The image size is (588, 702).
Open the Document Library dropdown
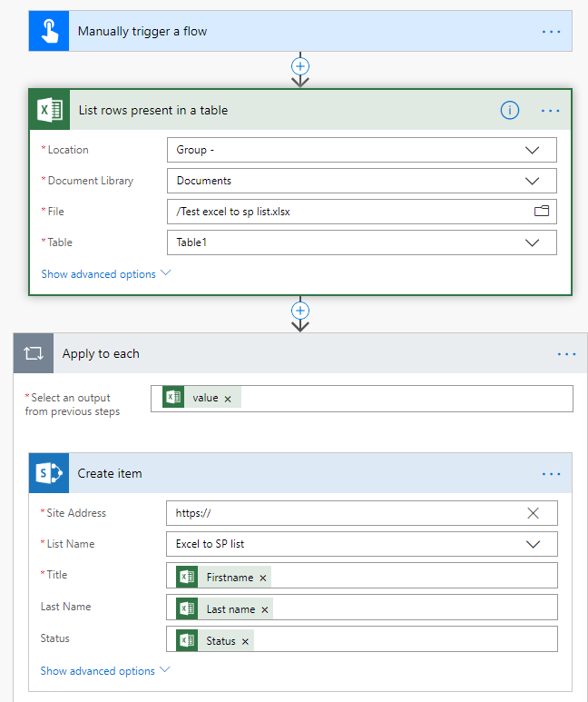pyautogui.click(x=533, y=181)
